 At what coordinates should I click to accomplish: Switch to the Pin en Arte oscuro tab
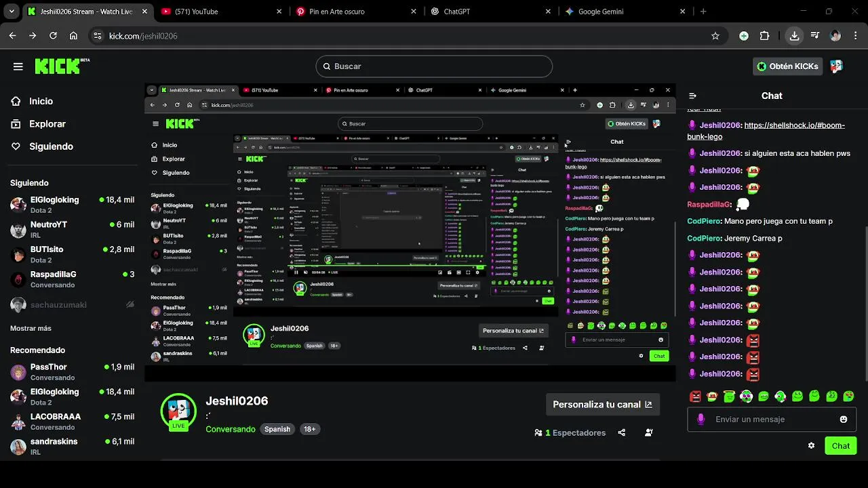point(355,12)
